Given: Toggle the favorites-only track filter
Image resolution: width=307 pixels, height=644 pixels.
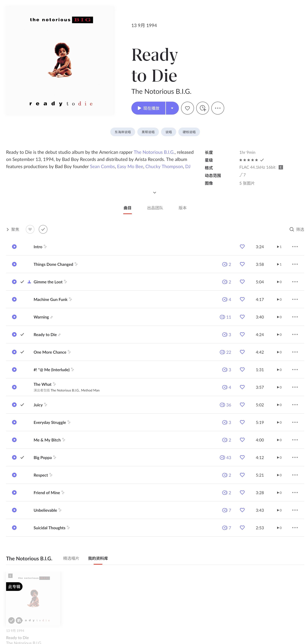Looking at the screenshot, I should coord(30,229).
